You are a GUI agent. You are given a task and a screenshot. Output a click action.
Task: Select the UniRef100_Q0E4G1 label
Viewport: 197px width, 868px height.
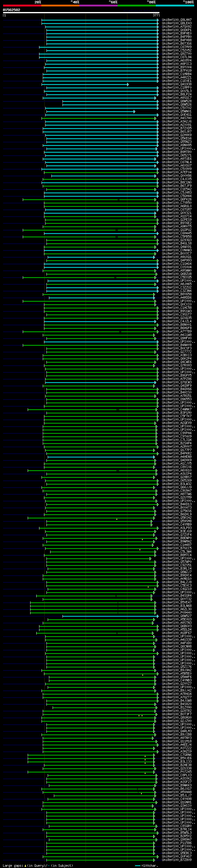177,115
